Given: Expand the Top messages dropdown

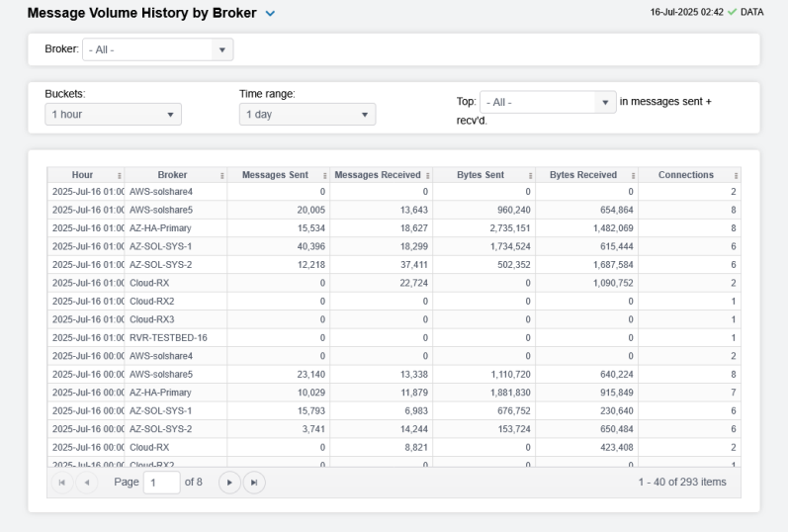Looking at the screenshot, I should click(604, 102).
